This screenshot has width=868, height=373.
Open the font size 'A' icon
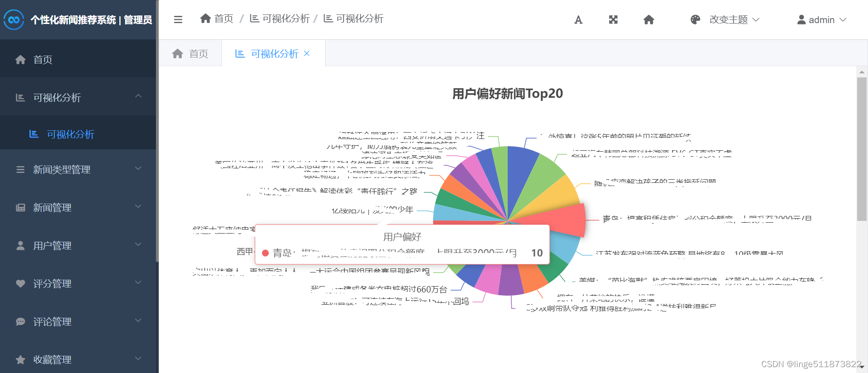coord(578,20)
